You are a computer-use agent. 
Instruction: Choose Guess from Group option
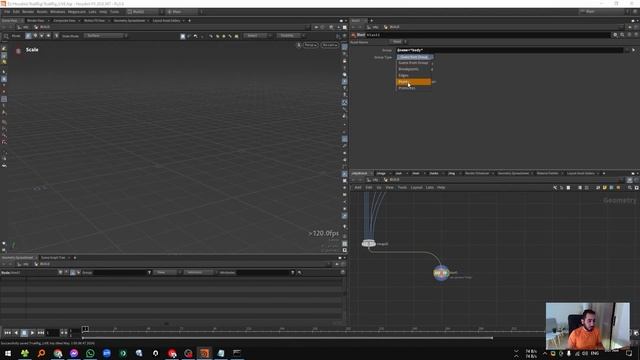(x=413, y=63)
